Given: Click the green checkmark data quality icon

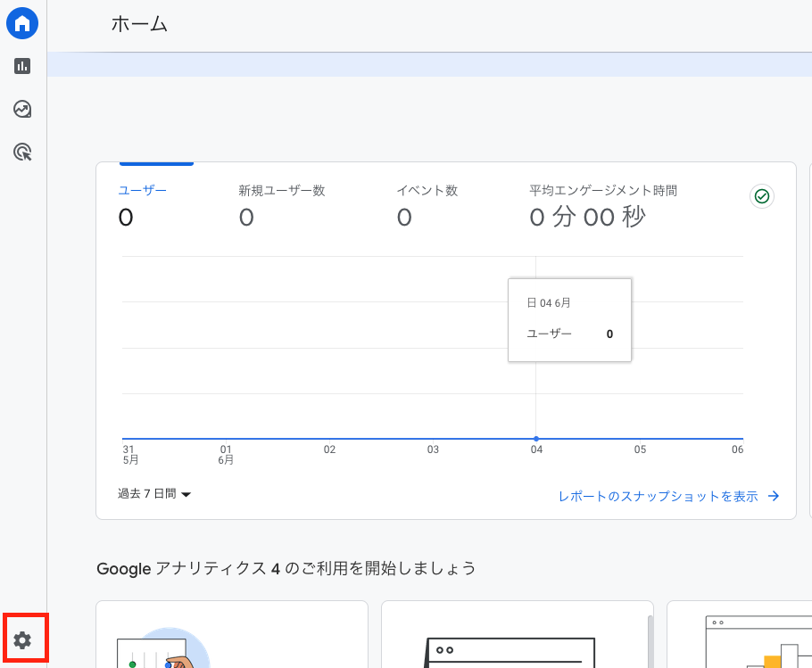Looking at the screenshot, I should pos(761,196).
